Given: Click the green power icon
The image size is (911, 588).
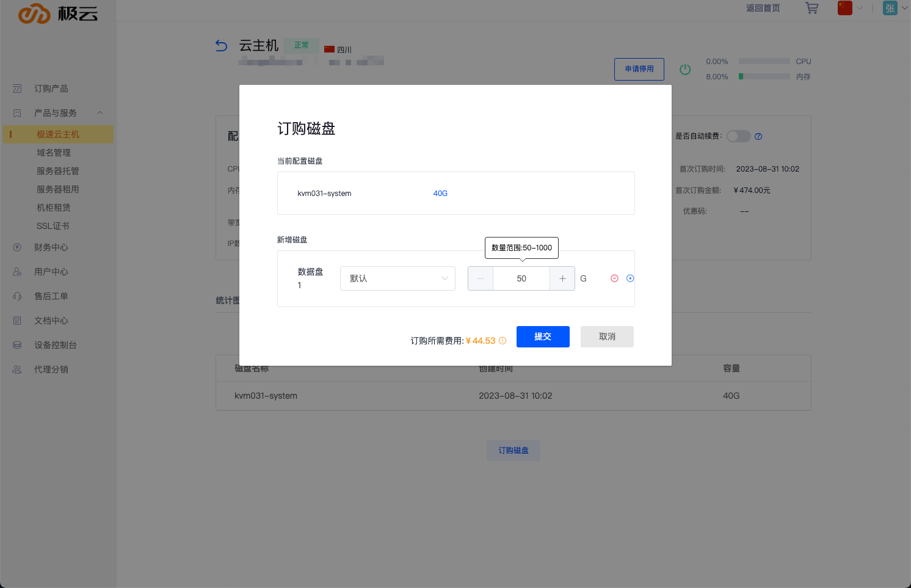Looking at the screenshot, I should tap(685, 70).
